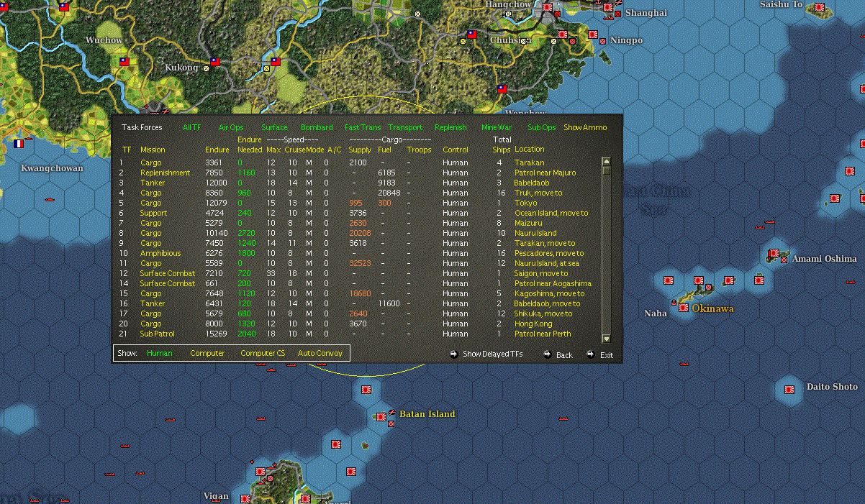This screenshot has width=865, height=504.
Task: Click the arrow icon beside Back
Action: coord(548,354)
